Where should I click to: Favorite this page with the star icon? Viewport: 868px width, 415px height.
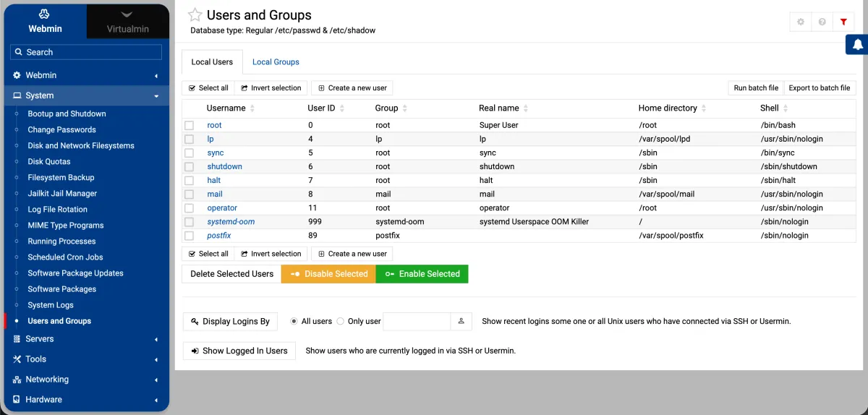pyautogui.click(x=195, y=15)
